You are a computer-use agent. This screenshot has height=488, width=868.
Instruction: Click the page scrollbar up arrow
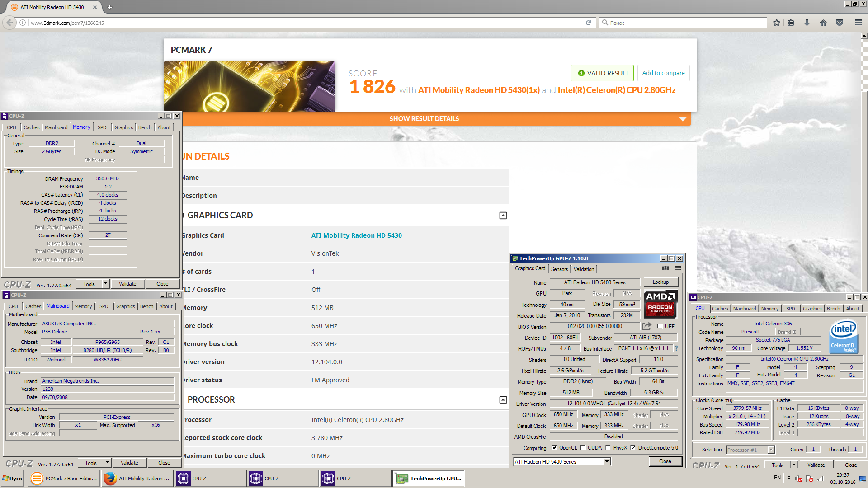tap(864, 36)
